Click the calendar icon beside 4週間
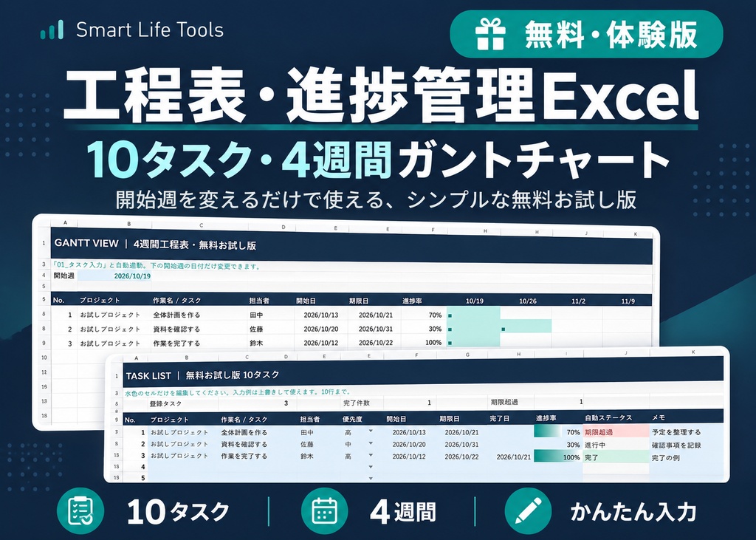The width and height of the screenshot is (756, 540). tap(324, 510)
